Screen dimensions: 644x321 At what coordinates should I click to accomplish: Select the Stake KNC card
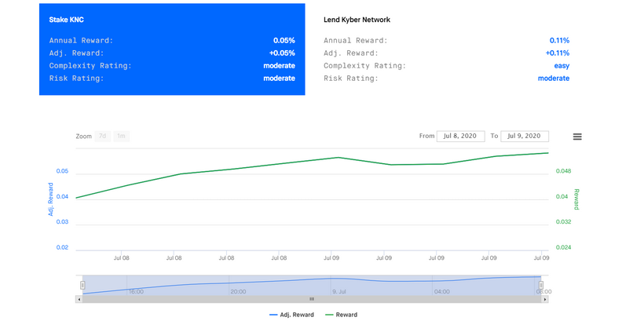point(172,49)
